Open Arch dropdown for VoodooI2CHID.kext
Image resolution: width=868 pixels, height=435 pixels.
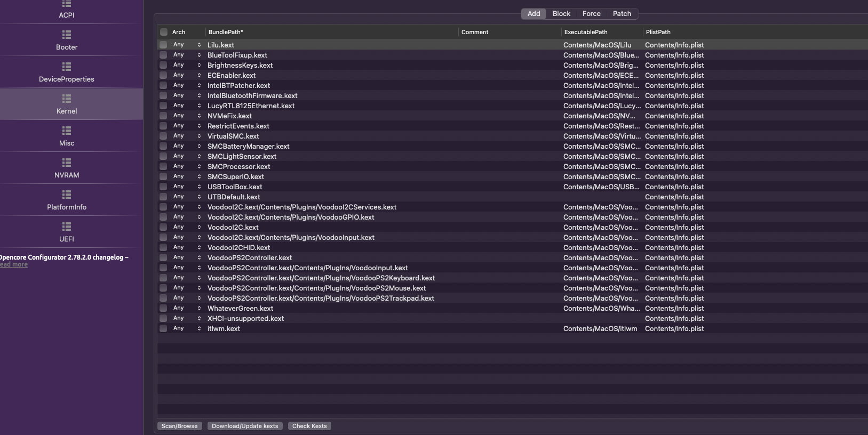(187, 247)
